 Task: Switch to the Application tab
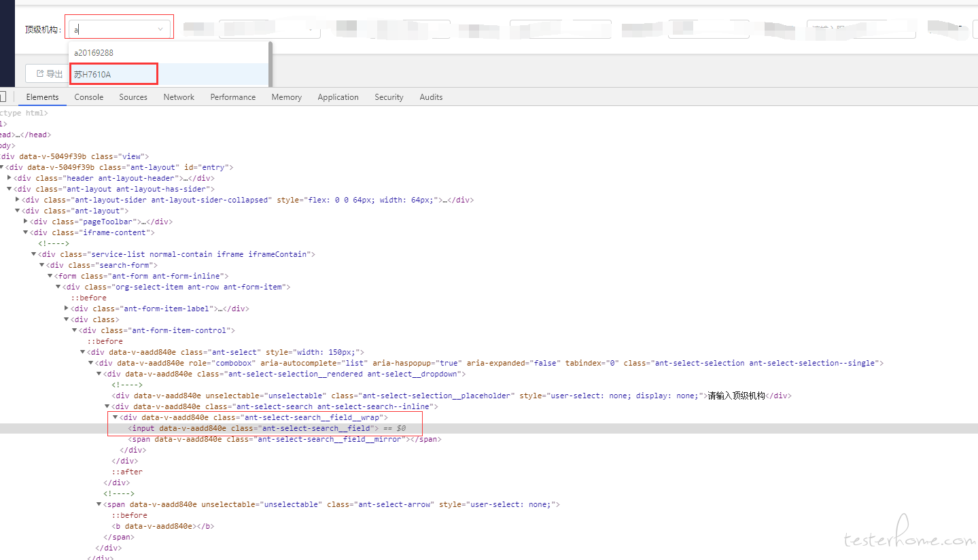pos(338,97)
